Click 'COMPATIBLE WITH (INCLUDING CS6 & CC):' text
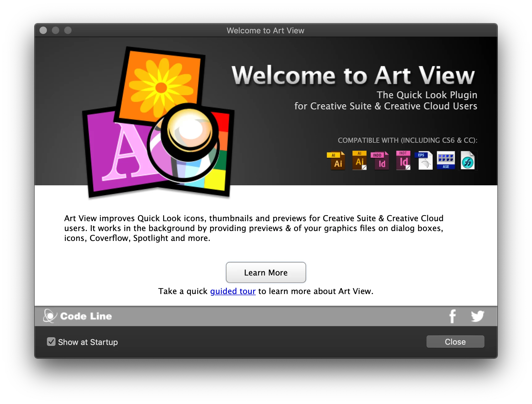 click(x=407, y=140)
